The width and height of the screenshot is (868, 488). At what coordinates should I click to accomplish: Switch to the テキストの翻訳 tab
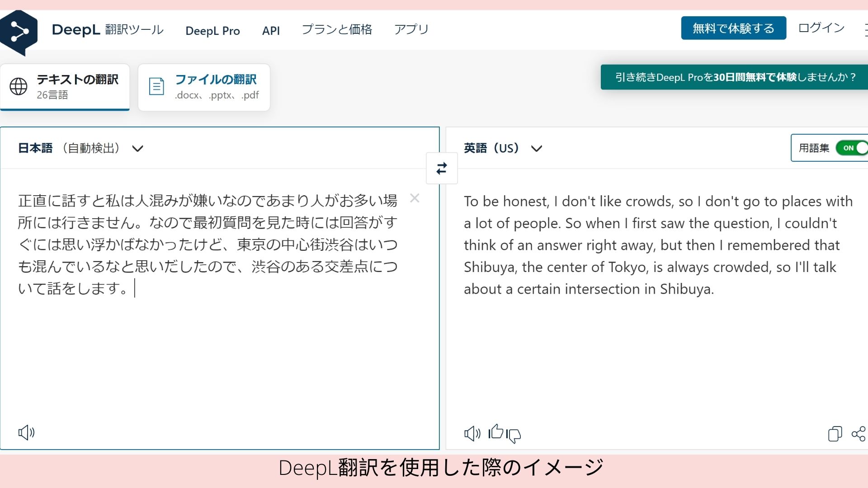pyautogui.click(x=65, y=87)
